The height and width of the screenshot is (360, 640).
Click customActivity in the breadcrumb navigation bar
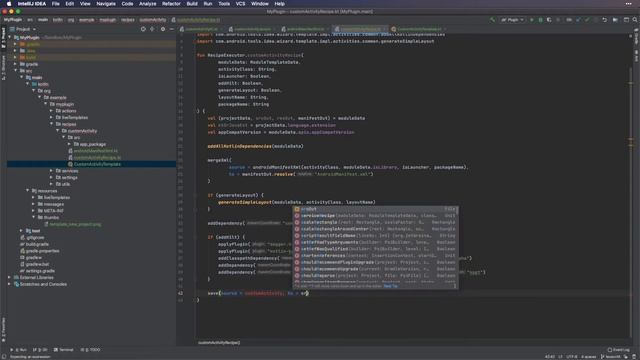(x=153, y=20)
